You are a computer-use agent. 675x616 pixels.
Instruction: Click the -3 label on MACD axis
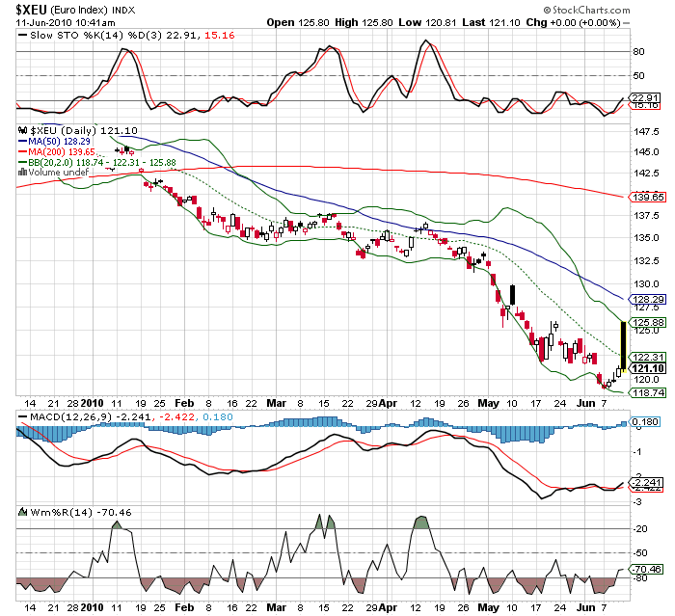coord(637,502)
